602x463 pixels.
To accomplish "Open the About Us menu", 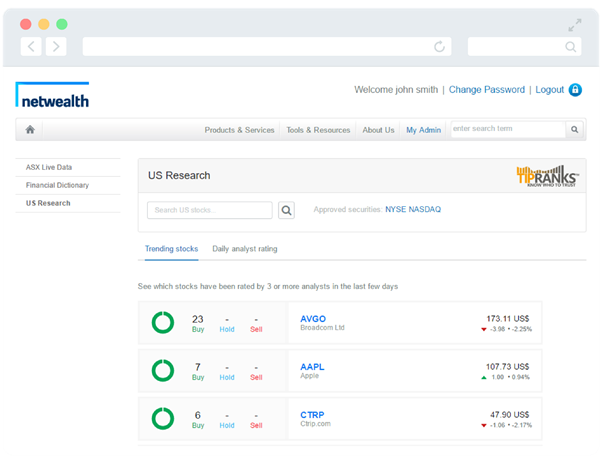I will (378, 130).
